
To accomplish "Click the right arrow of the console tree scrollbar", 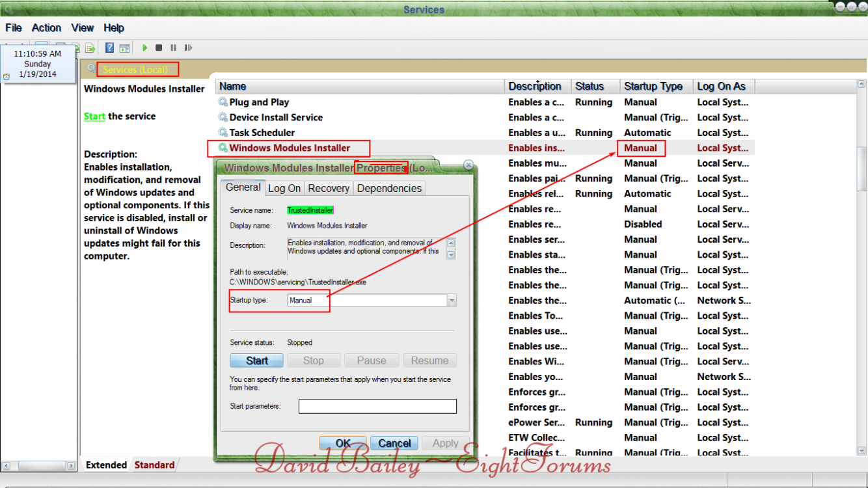I will tap(71, 466).
